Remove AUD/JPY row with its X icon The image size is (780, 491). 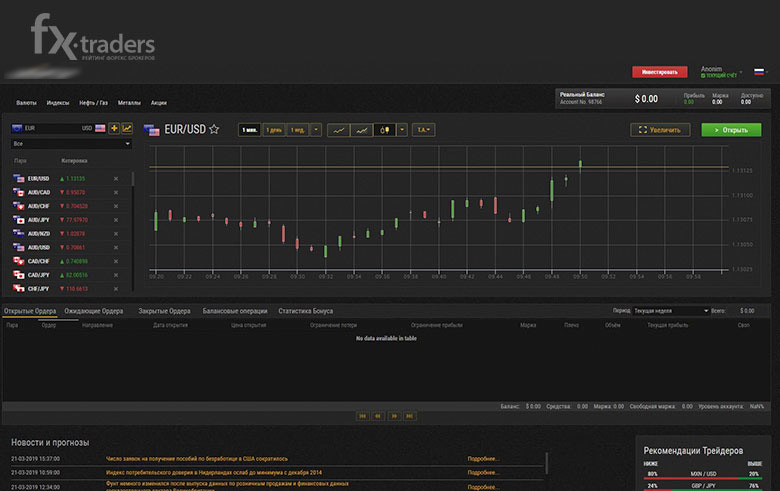pos(116,220)
